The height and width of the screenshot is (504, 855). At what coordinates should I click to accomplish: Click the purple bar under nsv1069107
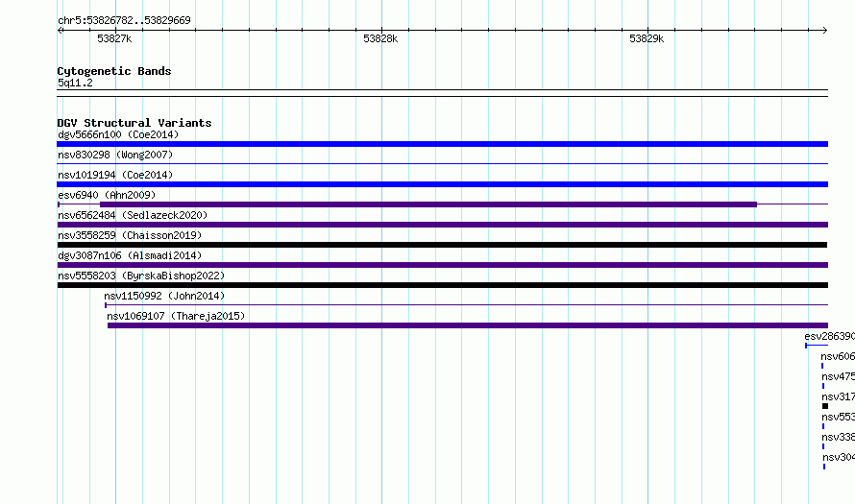tap(467, 325)
